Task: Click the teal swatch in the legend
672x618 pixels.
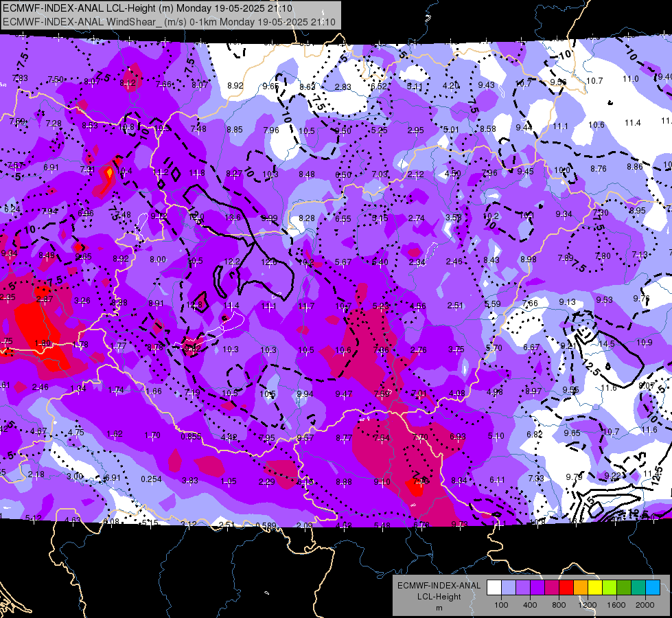Action: (x=638, y=588)
